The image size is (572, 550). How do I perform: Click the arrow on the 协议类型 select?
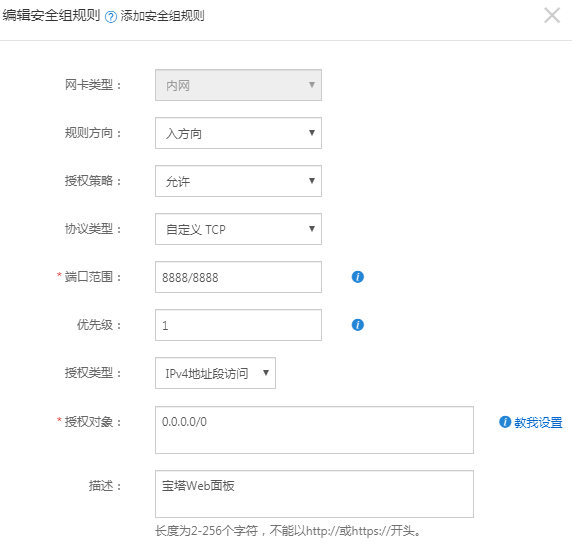(x=312, y=228)
